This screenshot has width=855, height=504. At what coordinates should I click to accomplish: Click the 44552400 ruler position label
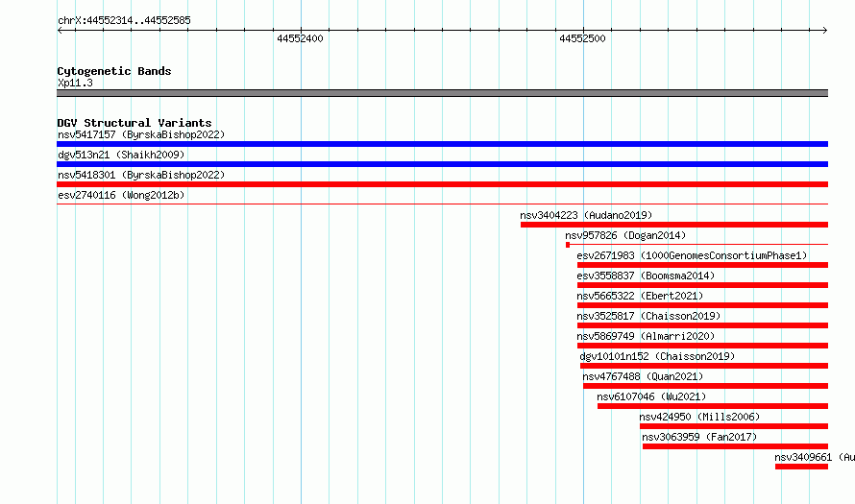click(300, 38)
